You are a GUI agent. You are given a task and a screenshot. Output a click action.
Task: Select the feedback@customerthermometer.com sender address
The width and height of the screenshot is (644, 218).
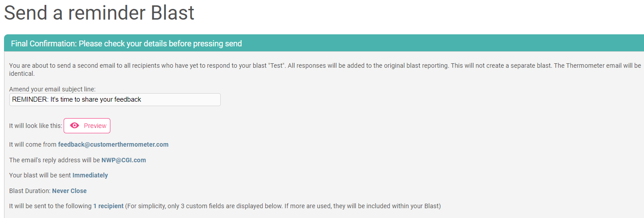113,144
